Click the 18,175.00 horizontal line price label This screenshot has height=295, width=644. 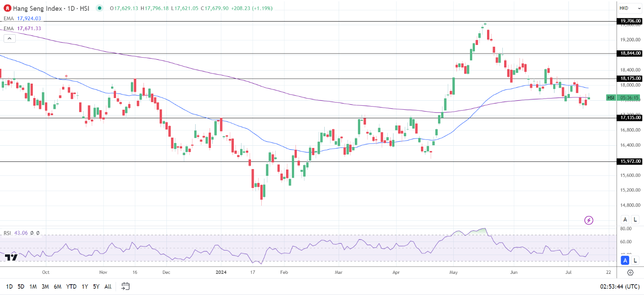coord(630,79)
